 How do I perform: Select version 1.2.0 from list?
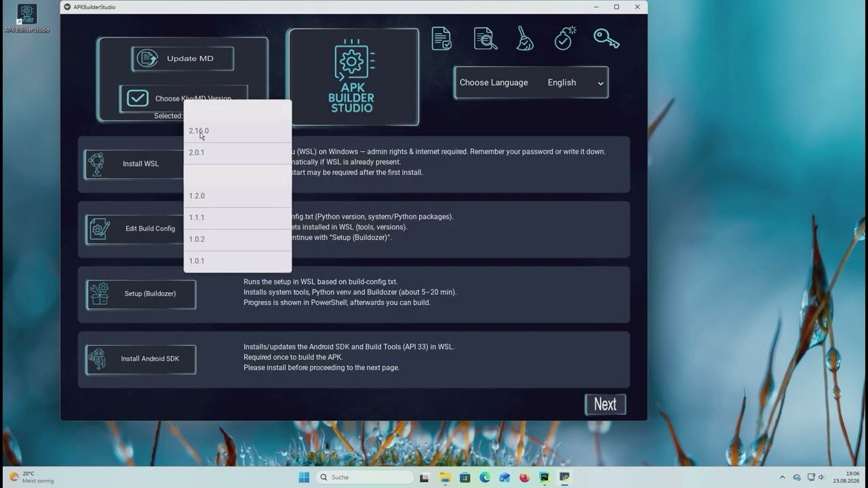237,197
